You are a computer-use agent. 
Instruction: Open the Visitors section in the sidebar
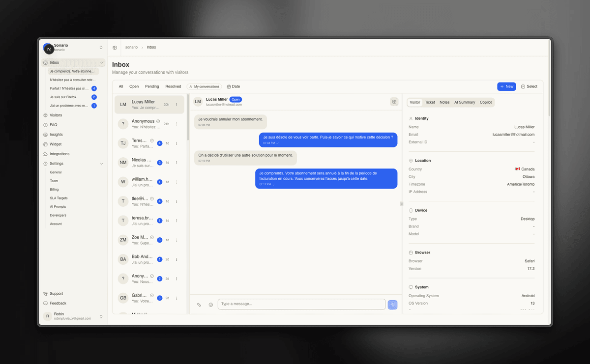coord(56,115)
